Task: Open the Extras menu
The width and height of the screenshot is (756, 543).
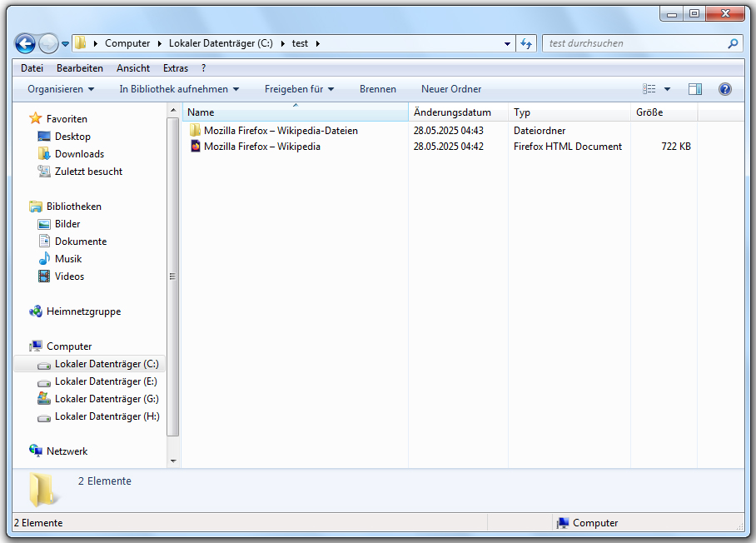Action: (x=176, y=68)
